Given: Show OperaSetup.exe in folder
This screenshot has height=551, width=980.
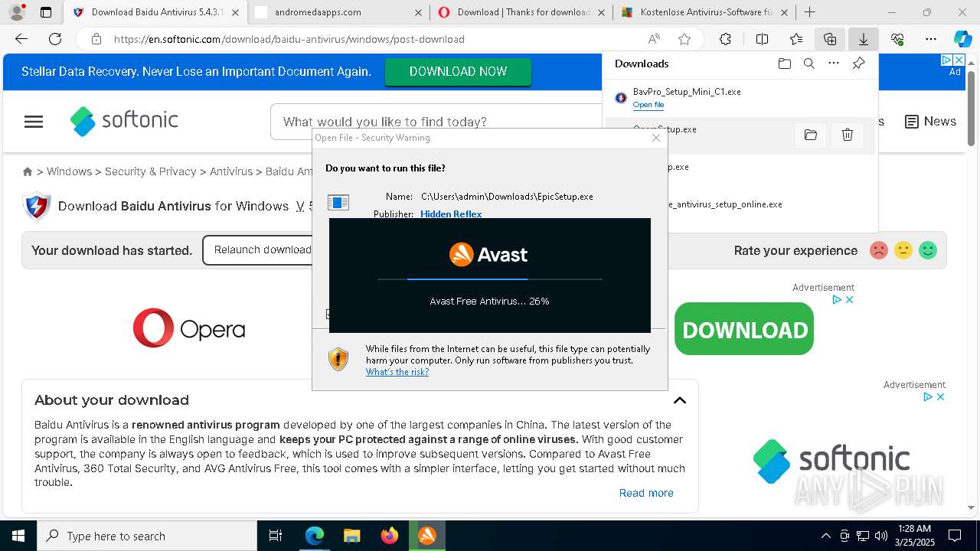Looking at the screenshot, I should [x=810, y=135].
